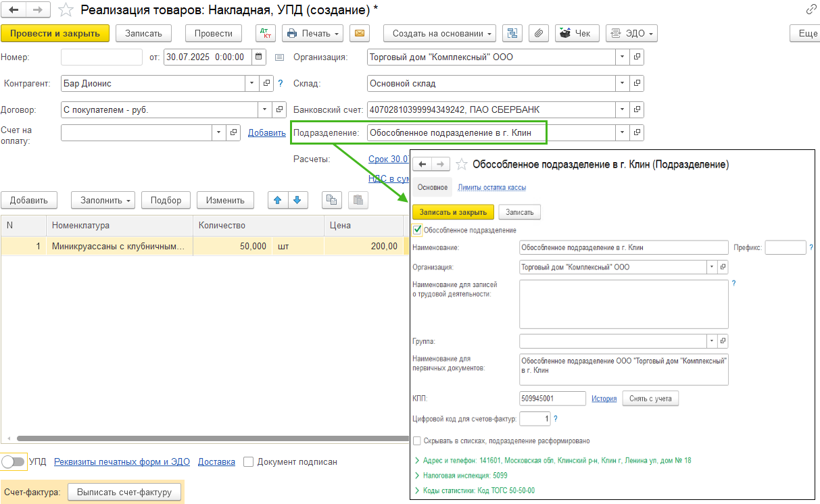Open the calendar picker beside date field
Image resolution: width=820 pixels, height=504 pixels.
[x=259, y=57]
